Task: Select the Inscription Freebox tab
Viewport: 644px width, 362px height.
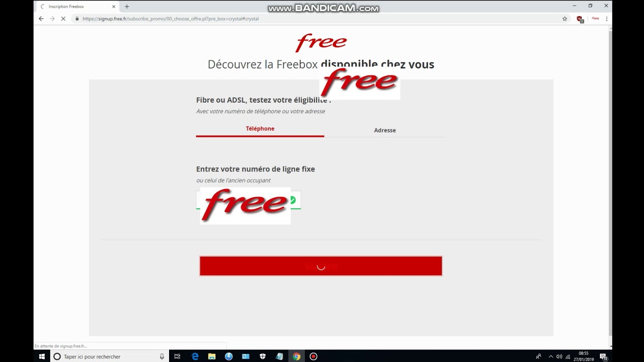Action: (78, 7)
